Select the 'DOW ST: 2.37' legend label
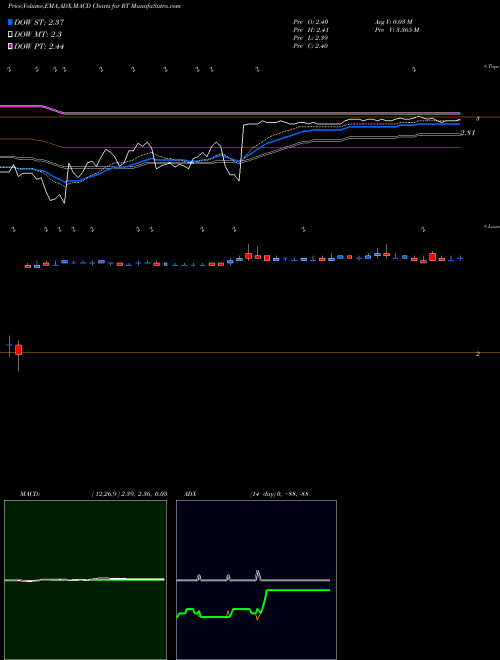500x660 pixels. tap(39, 22)
